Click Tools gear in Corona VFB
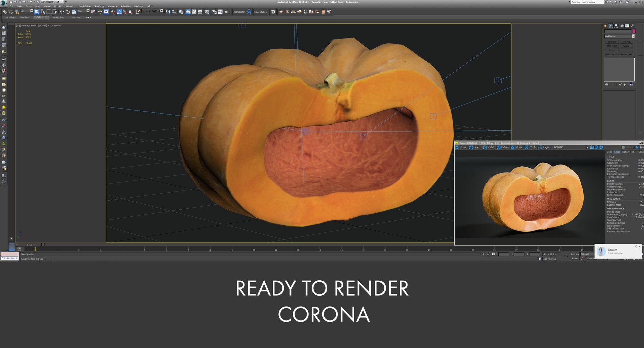Viewport: 644px width, 348px height. pyautogui.click(x=526, y=147)
